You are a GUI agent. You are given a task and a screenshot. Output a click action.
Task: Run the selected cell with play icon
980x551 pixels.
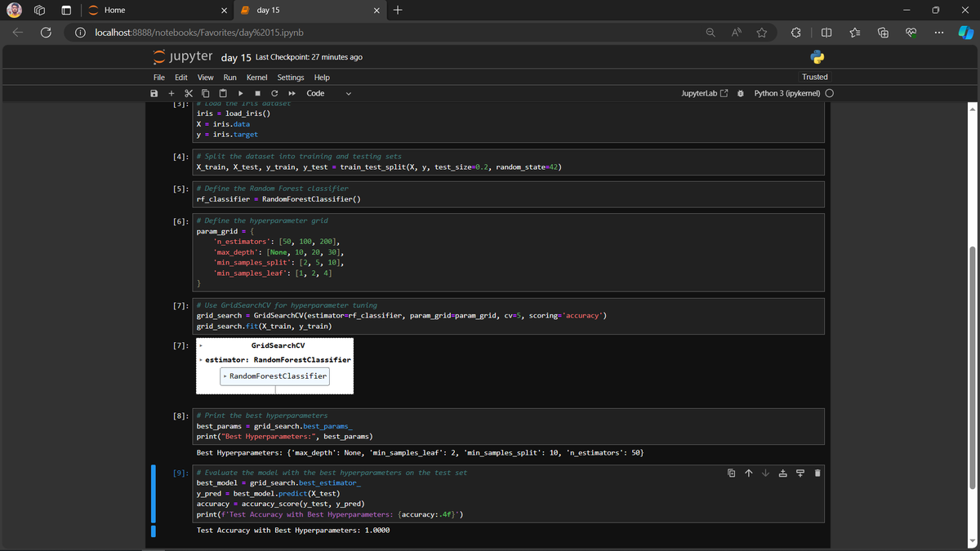pyautogui.click(x=241, y=93)
